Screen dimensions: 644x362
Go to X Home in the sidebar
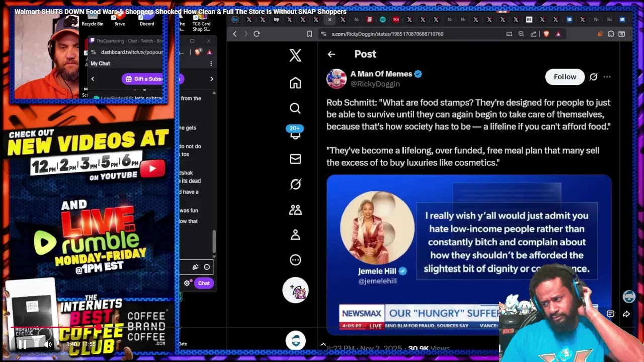pos(295,83)
